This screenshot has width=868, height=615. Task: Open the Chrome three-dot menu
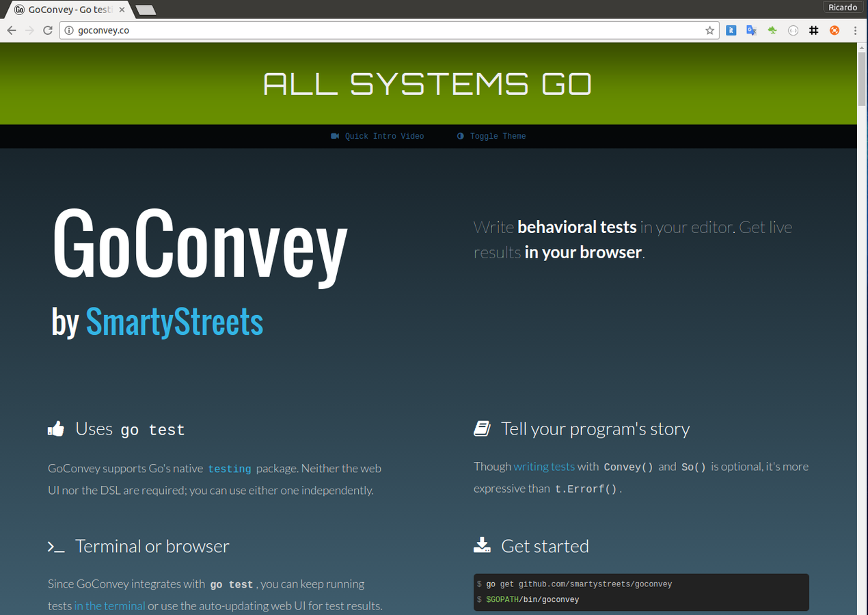(855, 30)
